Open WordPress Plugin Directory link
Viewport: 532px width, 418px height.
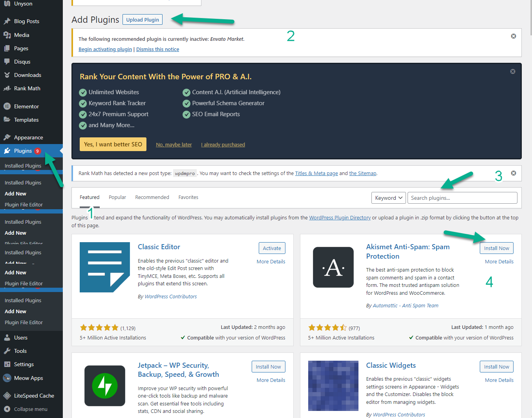point(340,217)
